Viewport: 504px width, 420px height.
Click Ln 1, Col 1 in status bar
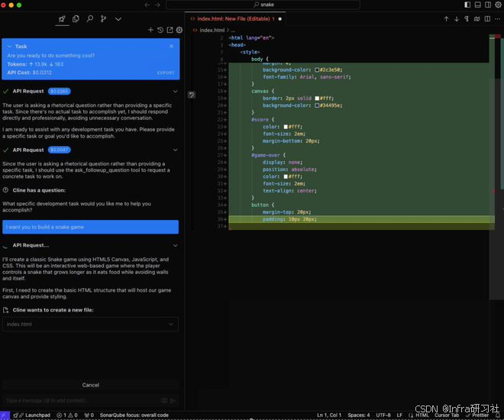coord(329,415)
